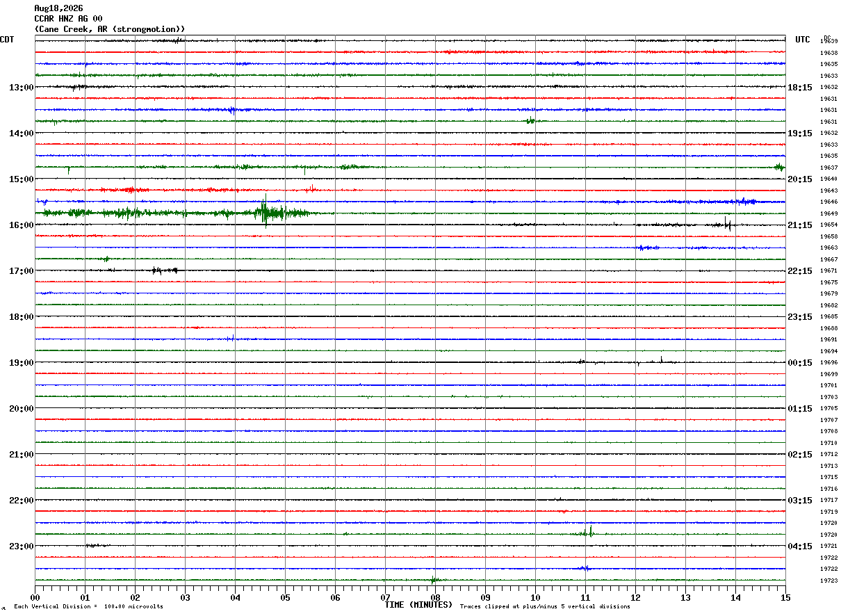Click the DC offset value '19671'
Viewport: 841px width, 616px height.
click(x=828, y=270)
